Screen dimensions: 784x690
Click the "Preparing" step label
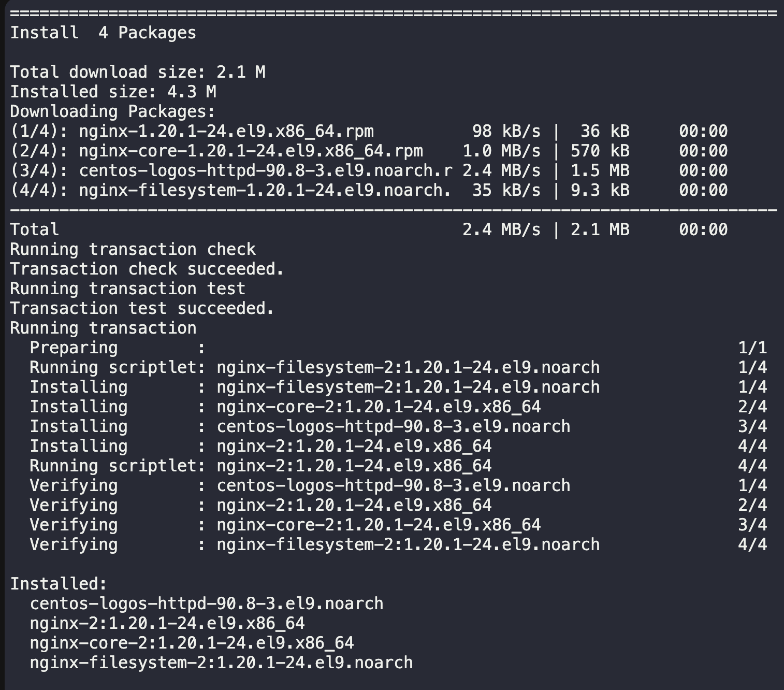click(74, 348)
